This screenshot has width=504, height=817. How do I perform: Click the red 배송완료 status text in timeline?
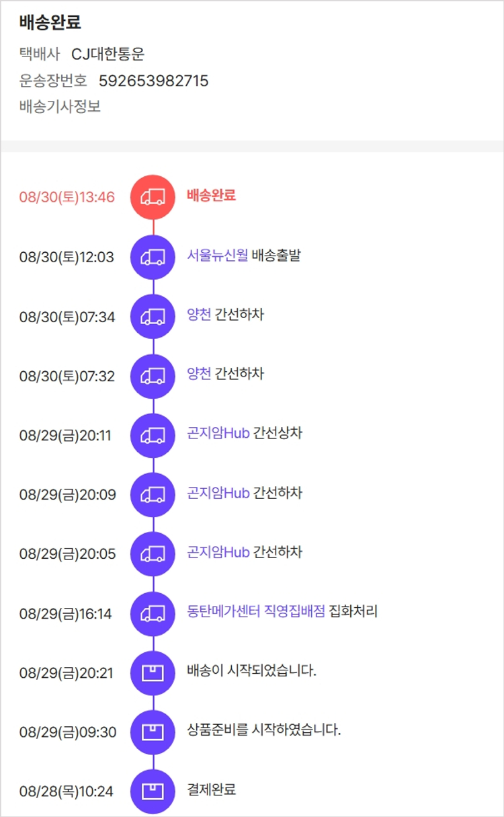pyautogui.click(x=211, y=196)
